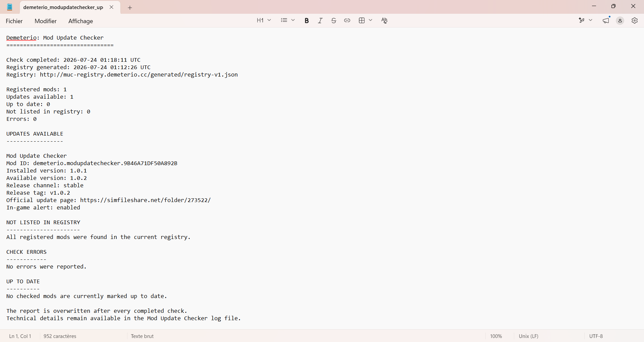Click the 952 caractères count
This screenshot has width=644, height=342.
60,336
